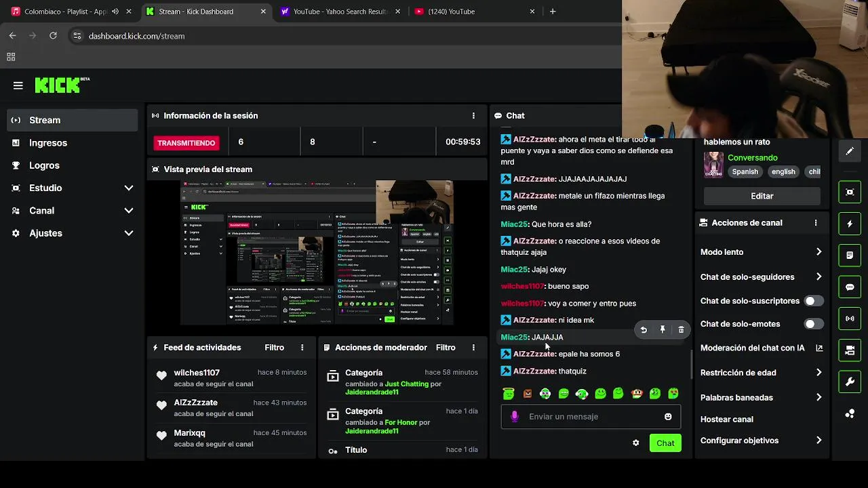Image resolution: width=868 pixels, height=488 pixels.
Task: Open the Stream sidebar section
Action: (x=72, y=120)
